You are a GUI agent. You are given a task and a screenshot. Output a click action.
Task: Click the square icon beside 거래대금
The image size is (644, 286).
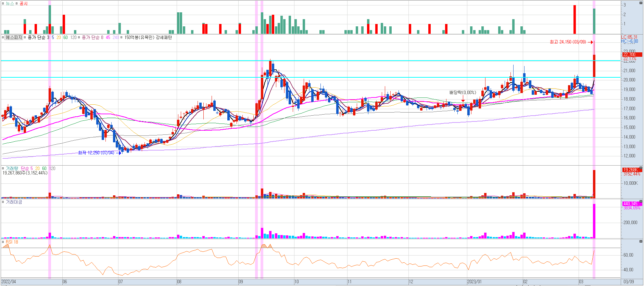[x=3, y=202]
